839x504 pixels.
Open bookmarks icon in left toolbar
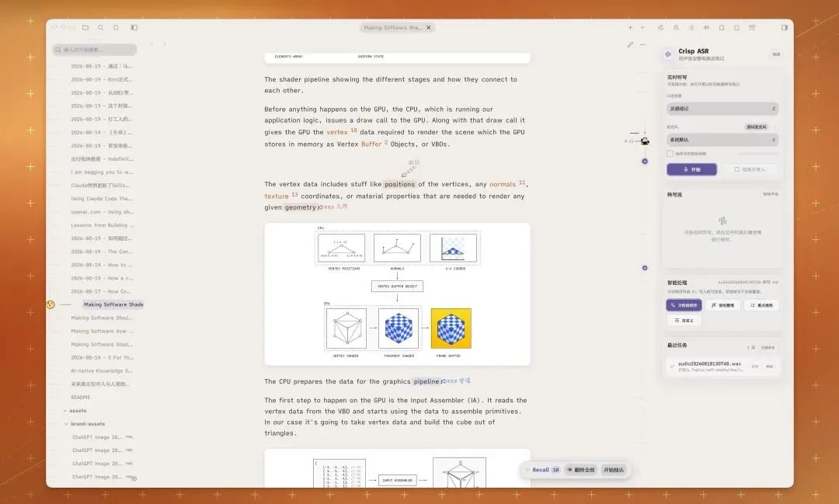click(116, 27)
